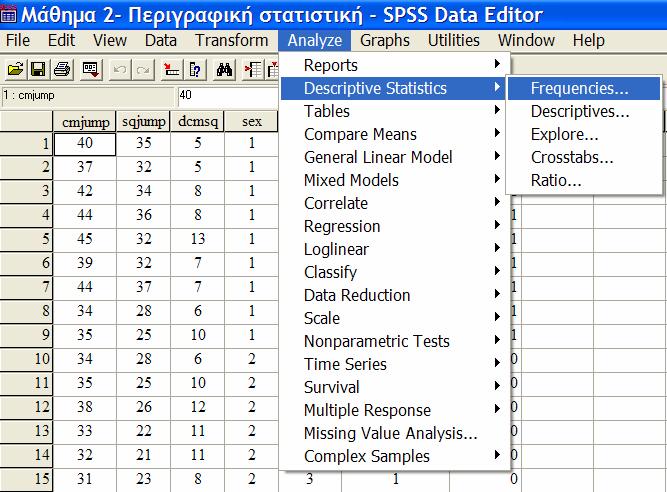Expand the Compare Means submenu

tap(394, 134)
